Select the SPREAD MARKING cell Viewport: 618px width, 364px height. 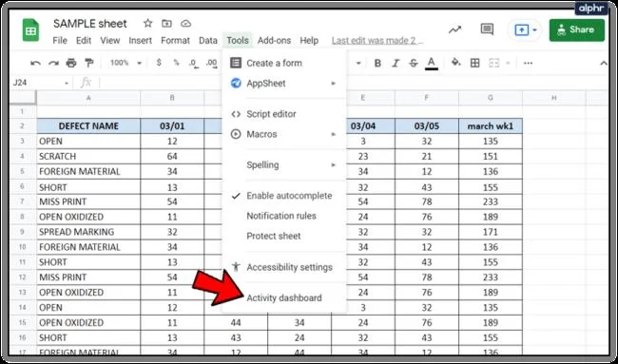[x=88, y=232]
